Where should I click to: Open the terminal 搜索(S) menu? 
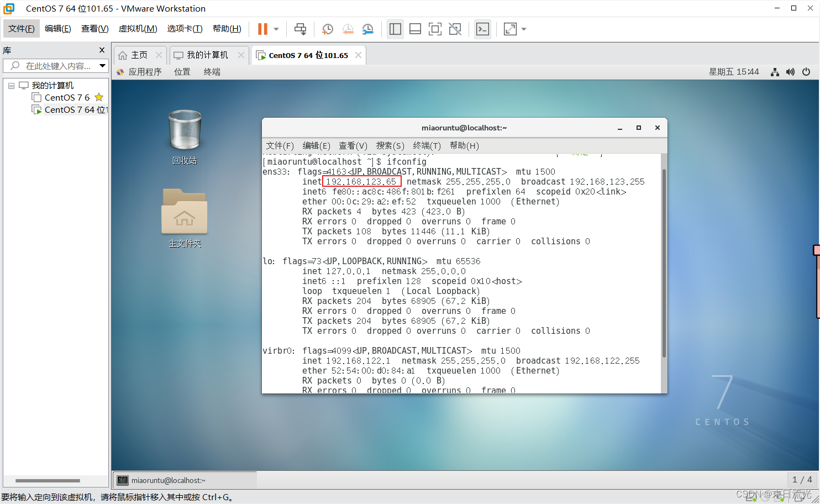click(x=390, y=146)
